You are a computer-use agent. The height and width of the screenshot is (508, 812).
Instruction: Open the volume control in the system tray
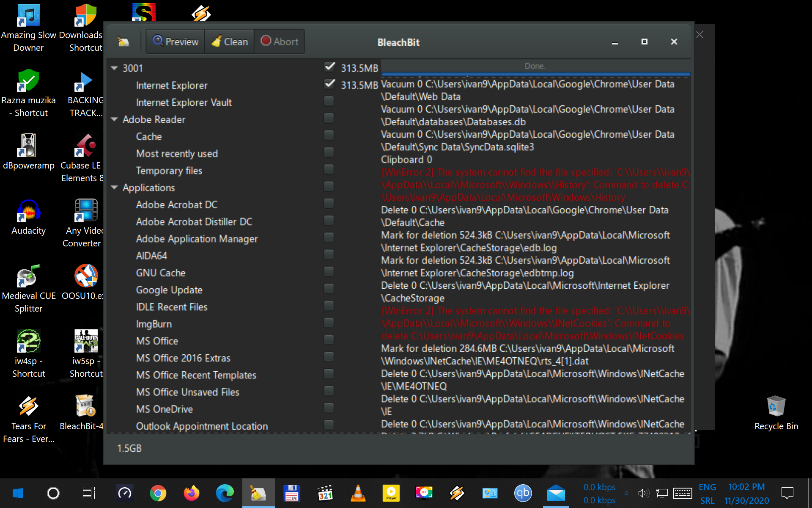coord(644,493)
